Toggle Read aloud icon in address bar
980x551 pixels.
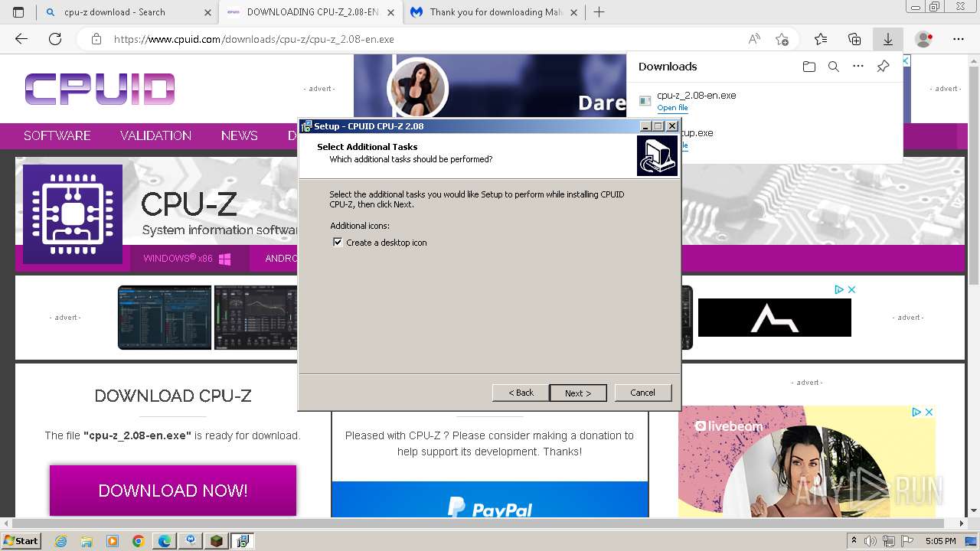tap(754, 39)
